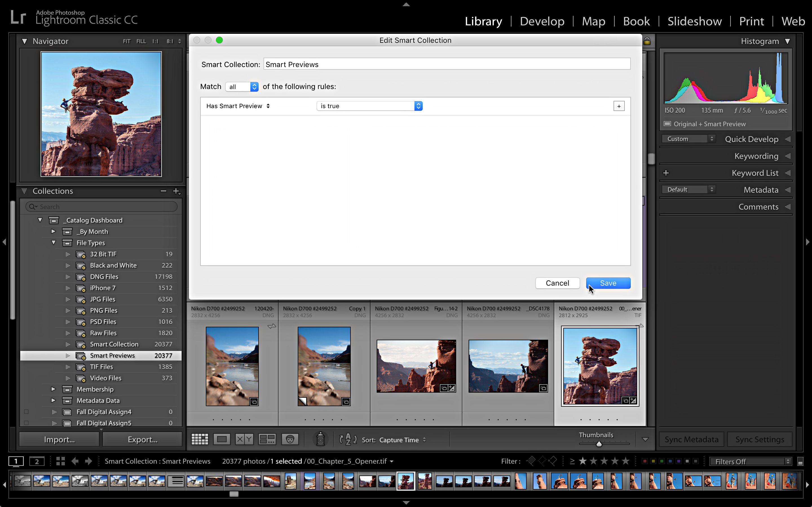Open the Match rules dropdown set to all
The image size is (812, 507).
pyautogui.click(x=242, y=86)
